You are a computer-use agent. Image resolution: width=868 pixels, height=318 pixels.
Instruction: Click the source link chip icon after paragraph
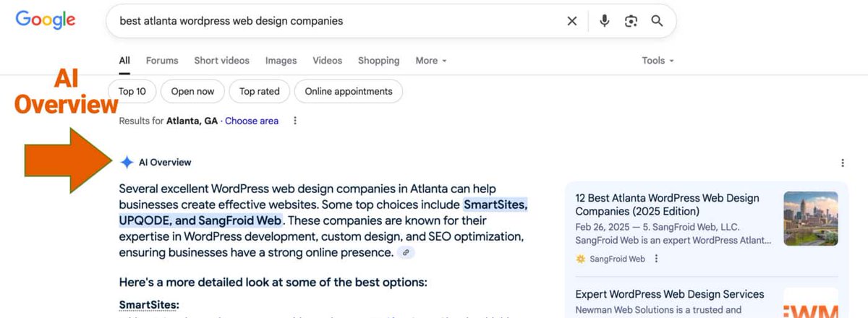coord(407,252)
